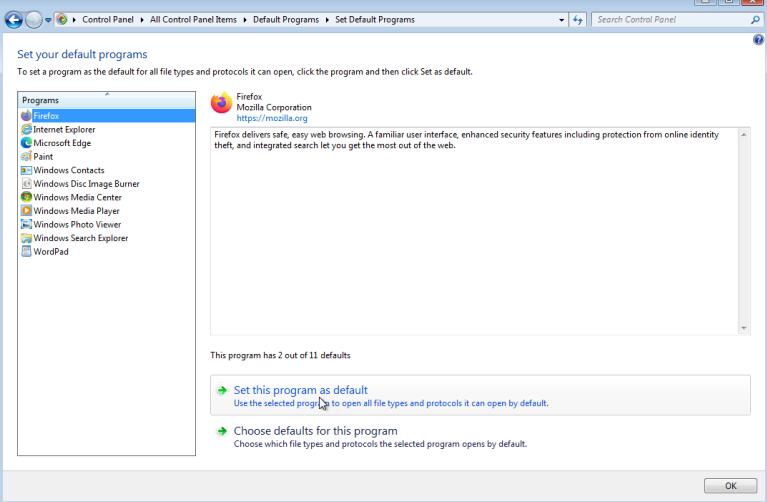Viewport: 767px width, 502px height.
Task: Select Windows Search Explorer entry
Action: [x=81, y=238]
